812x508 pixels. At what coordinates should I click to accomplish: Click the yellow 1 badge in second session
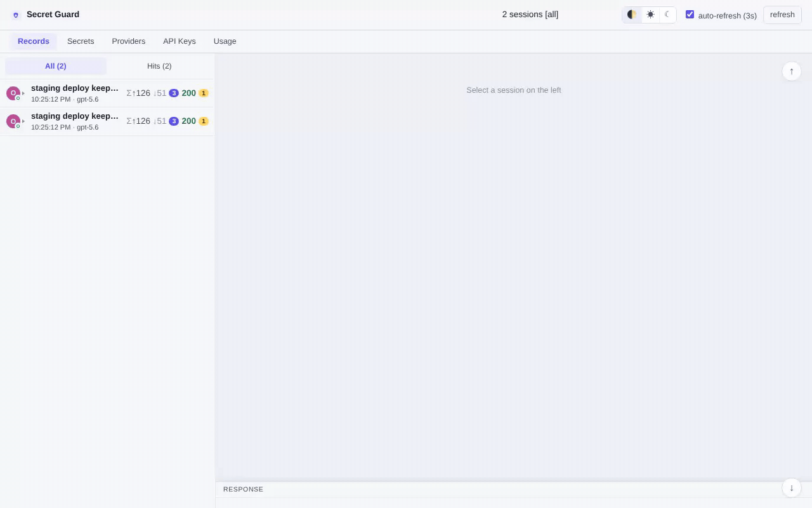click(204, 121)
